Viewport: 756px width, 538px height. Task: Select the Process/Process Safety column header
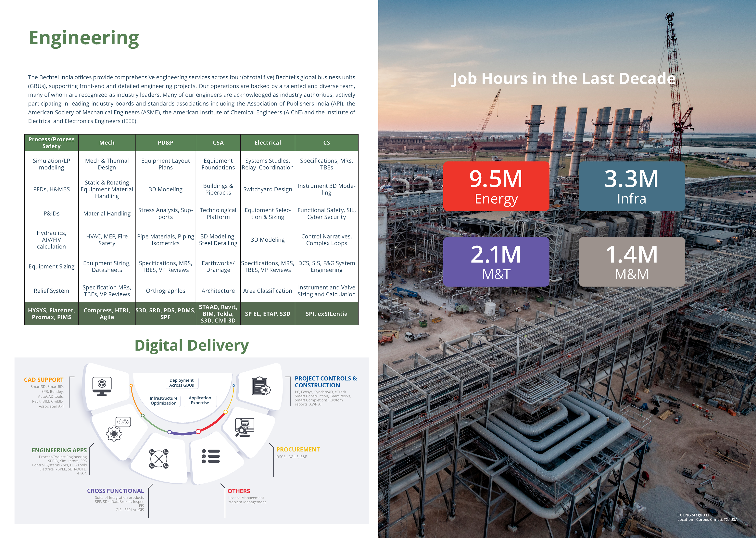pos(51,143)
